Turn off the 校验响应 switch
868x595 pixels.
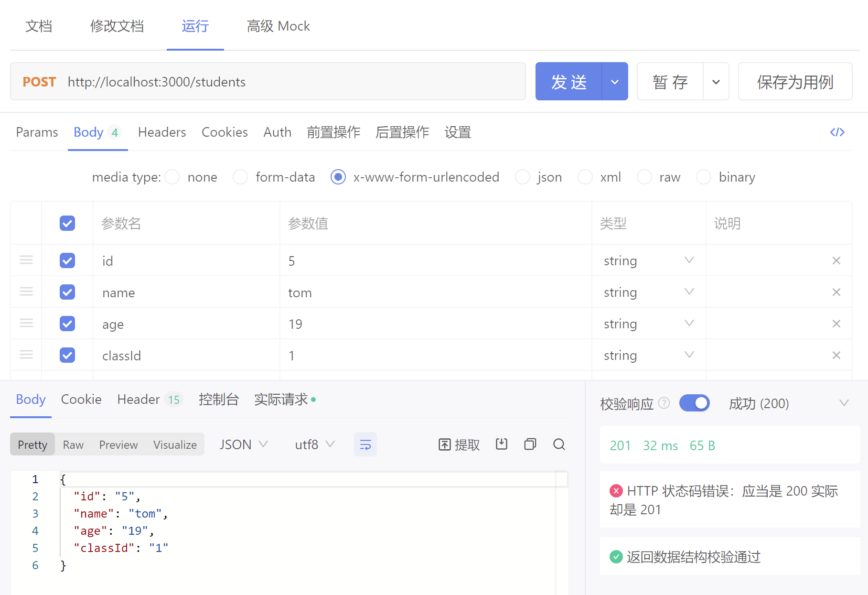point(695,403)
